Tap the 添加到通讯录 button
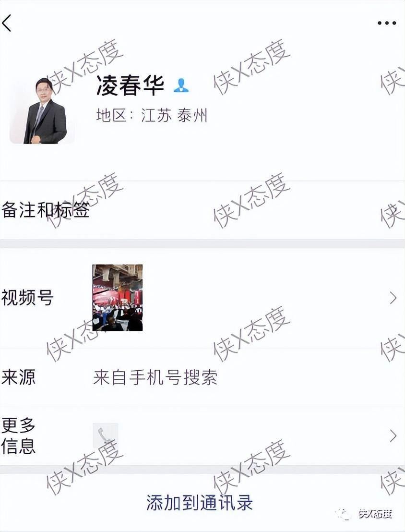The image size is (405, 532). point(200,503)
